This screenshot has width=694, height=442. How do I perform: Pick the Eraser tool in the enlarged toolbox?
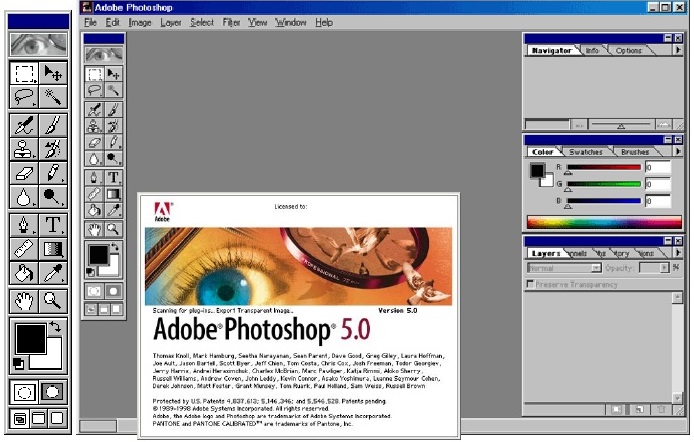coord(24,173)
